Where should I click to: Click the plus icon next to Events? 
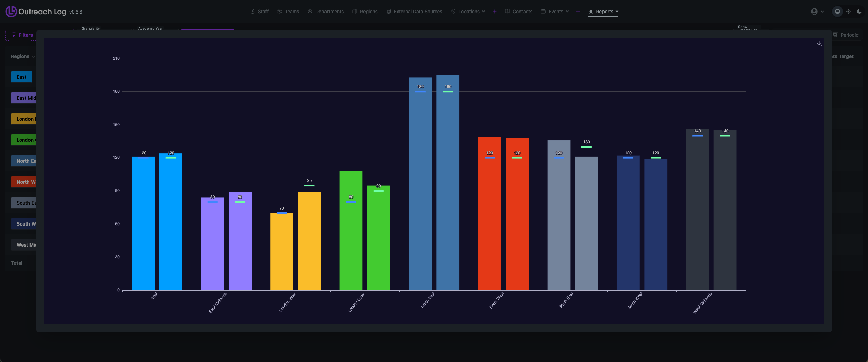(x=578, y=12)
